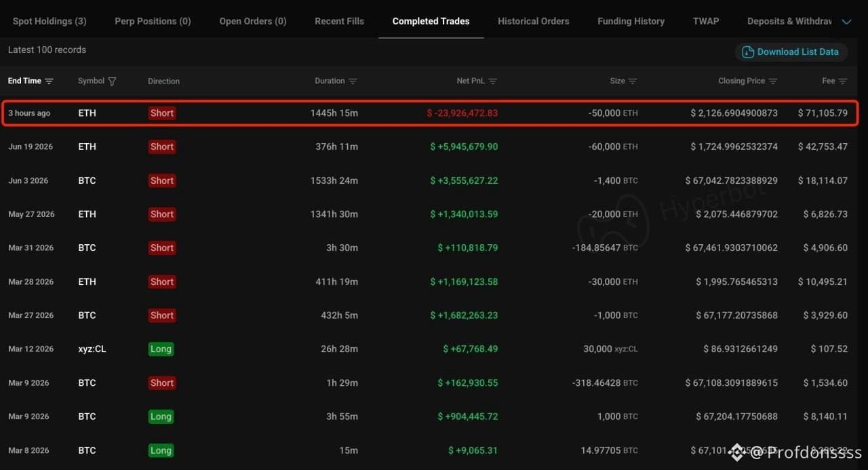Screen dimensions: 868x470
Task: Open the Perp Positions (0) tab
Action: pos(153,21)
